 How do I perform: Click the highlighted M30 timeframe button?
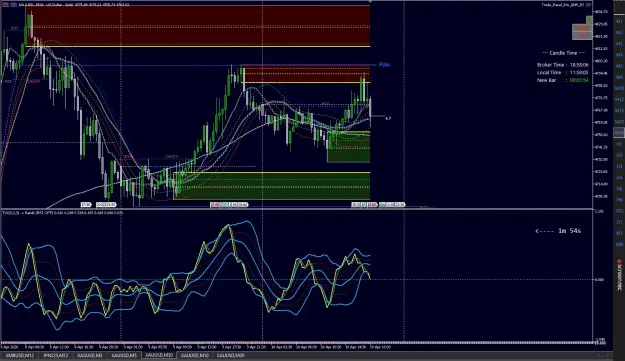click(619, 133)
